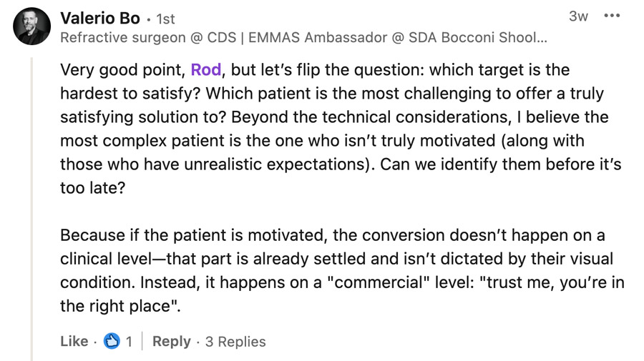Click the 1st degree connection badge
The width and height of the screenshot is (644, 361).
[165, 19]
